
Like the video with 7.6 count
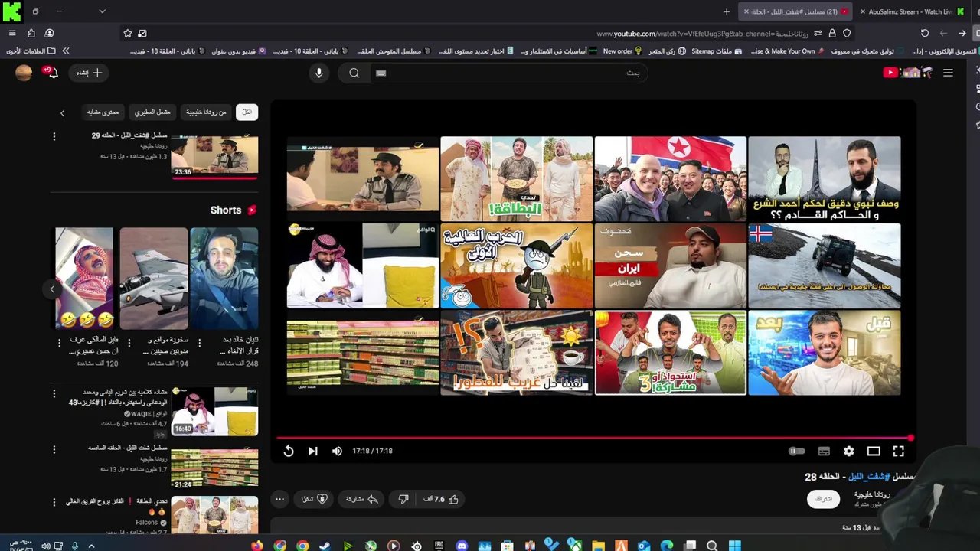441,499
